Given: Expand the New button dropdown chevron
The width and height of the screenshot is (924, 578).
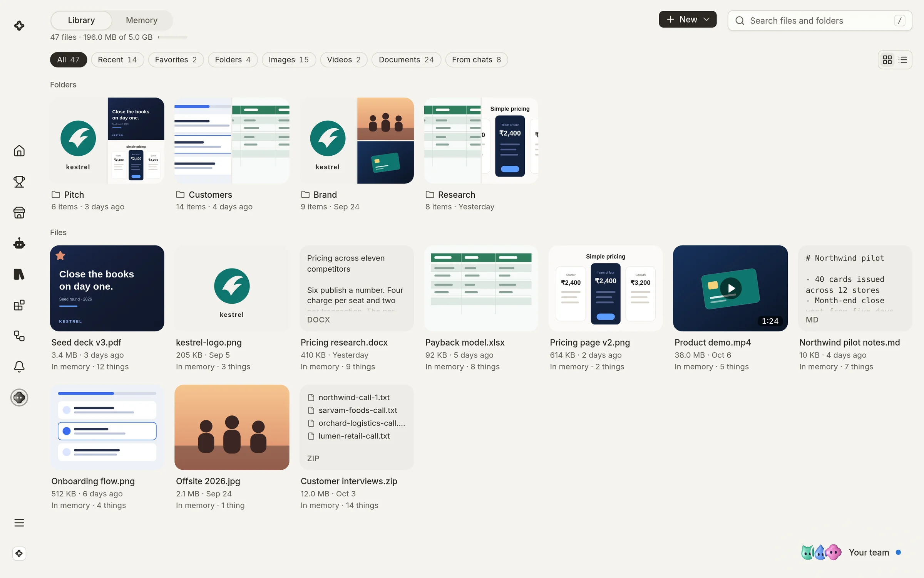Looking at the screenshot, I should [706, 19].
